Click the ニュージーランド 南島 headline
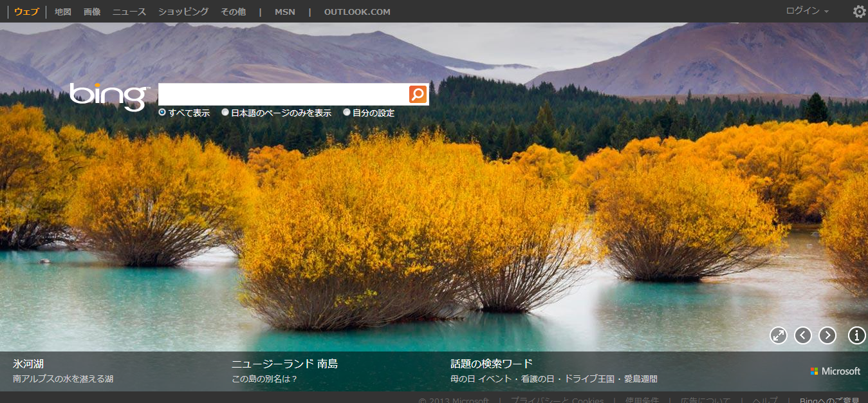868x403 pixels. click(284, 364)
